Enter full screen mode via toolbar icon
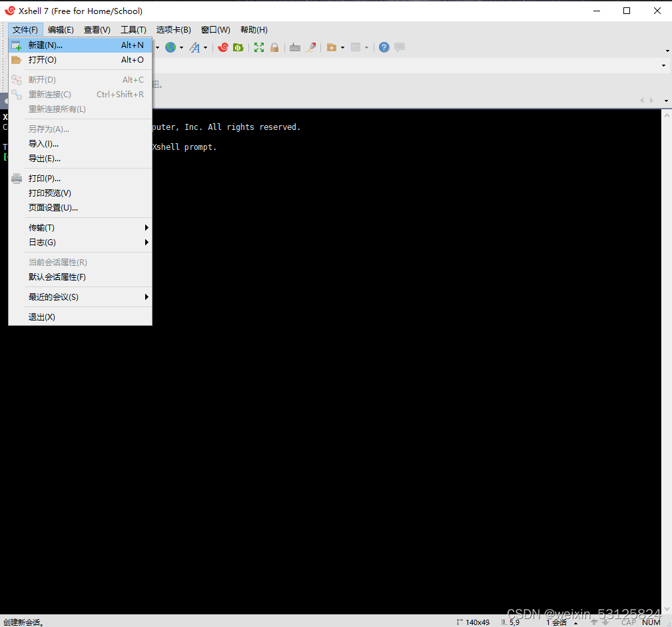 click(258, 47)
